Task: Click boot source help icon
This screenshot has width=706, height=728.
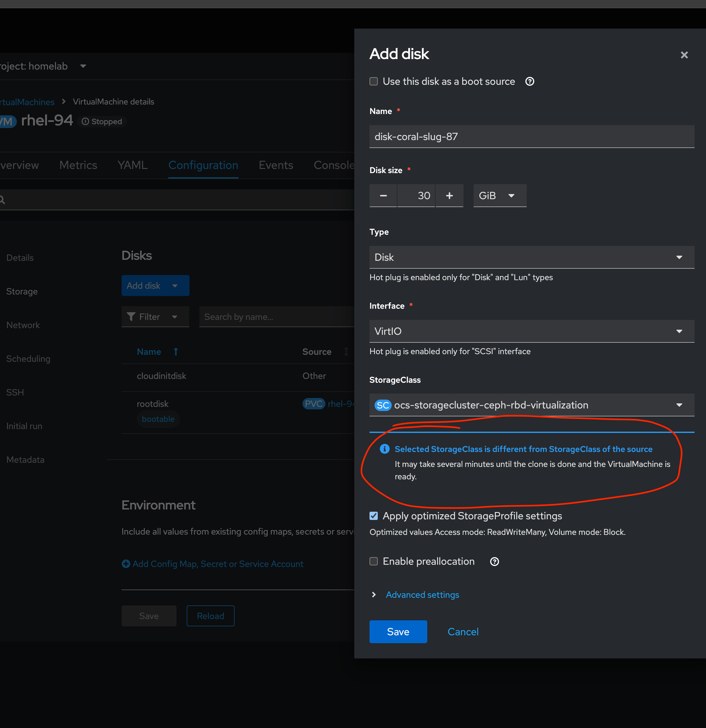Action: coord(530,81)
